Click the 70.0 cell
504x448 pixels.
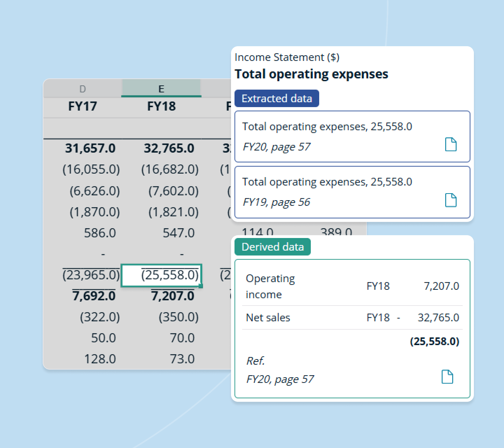pos(182,338)
